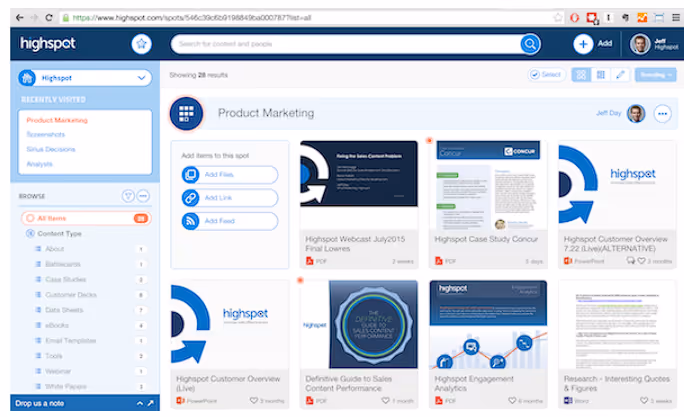This screenshot has height=417, width=684.
Task: Click the browser back arrow
Action: (20, 17)
